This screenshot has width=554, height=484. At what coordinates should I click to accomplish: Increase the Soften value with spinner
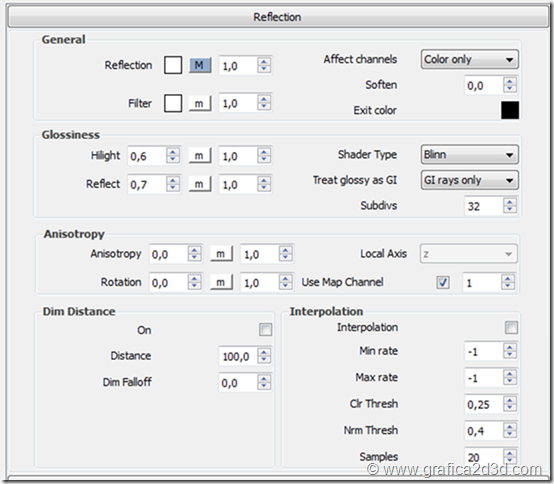coord(509,81)
